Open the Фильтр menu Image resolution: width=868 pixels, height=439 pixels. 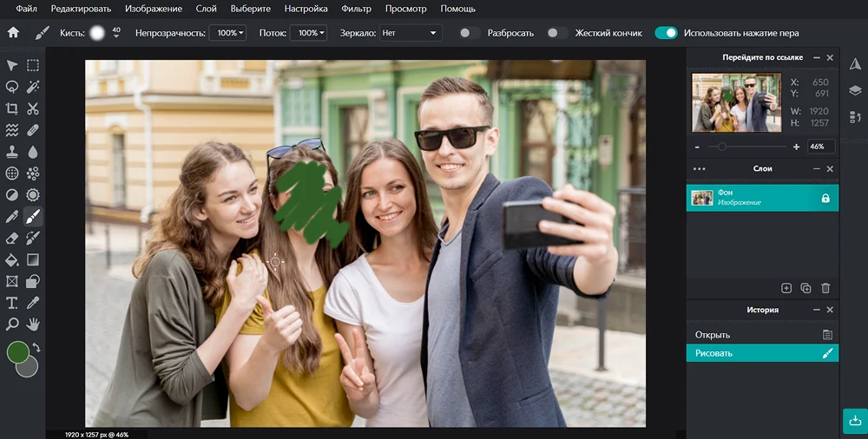[x=354, y=9]
